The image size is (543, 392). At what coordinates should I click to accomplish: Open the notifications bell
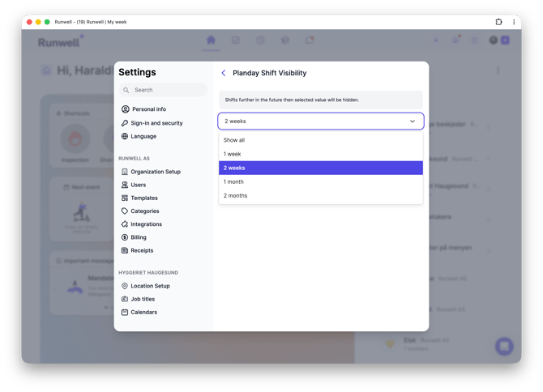pos(455,40)
